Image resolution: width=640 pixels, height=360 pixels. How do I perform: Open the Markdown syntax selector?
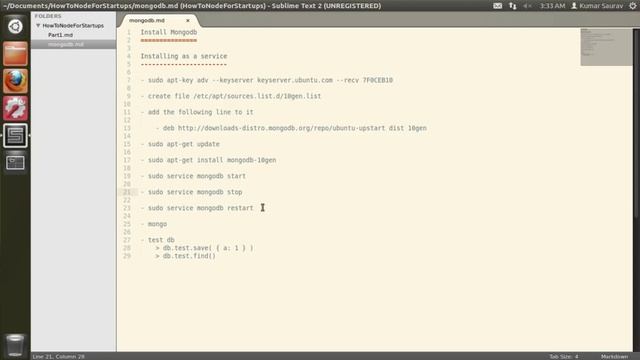click(614, 356)
